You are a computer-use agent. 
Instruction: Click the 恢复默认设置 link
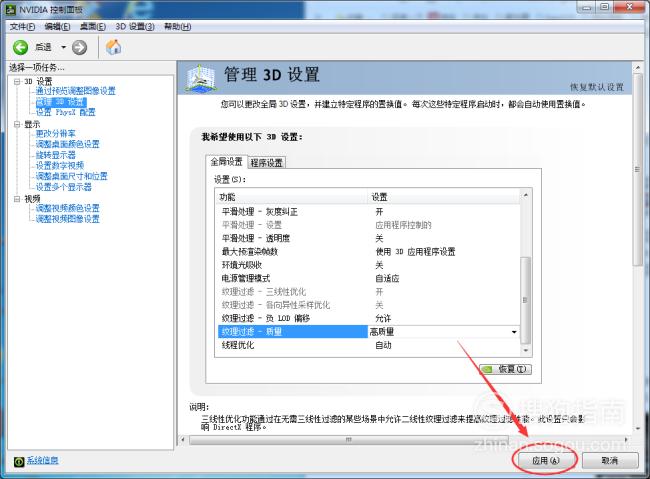point(597,87)
